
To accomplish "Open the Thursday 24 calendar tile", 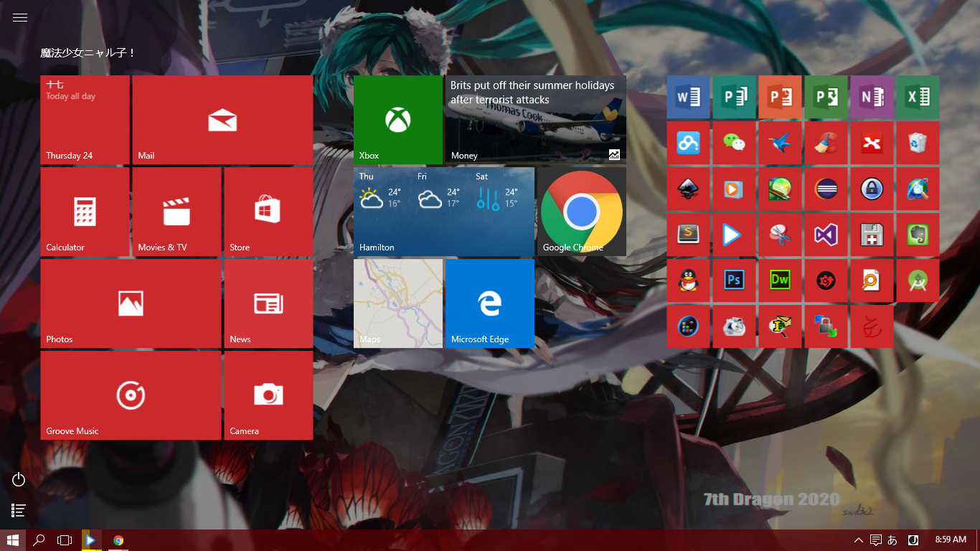I will point(85,120).
